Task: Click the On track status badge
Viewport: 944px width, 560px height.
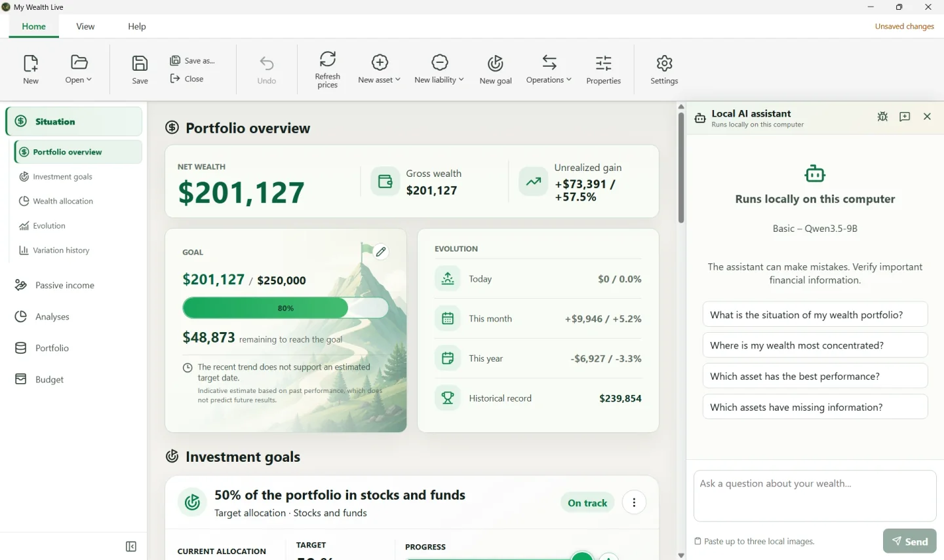Action: pos(587,503)
